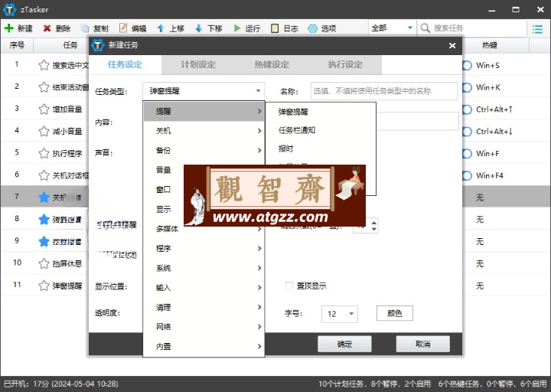The image size is (551, 392).
Task: Click the 热键 column header
Action: tap(490, 45)
